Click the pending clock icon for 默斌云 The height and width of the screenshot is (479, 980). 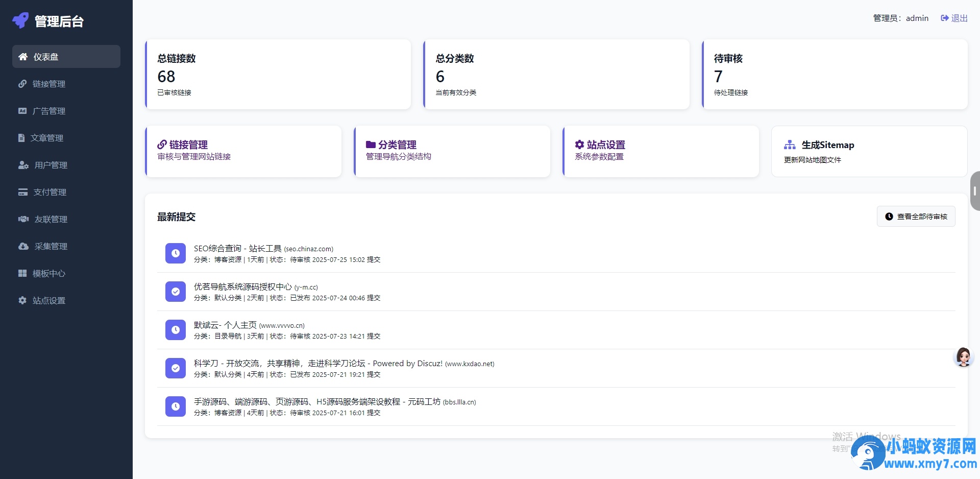pyautogui.click(x=176, y=330)
